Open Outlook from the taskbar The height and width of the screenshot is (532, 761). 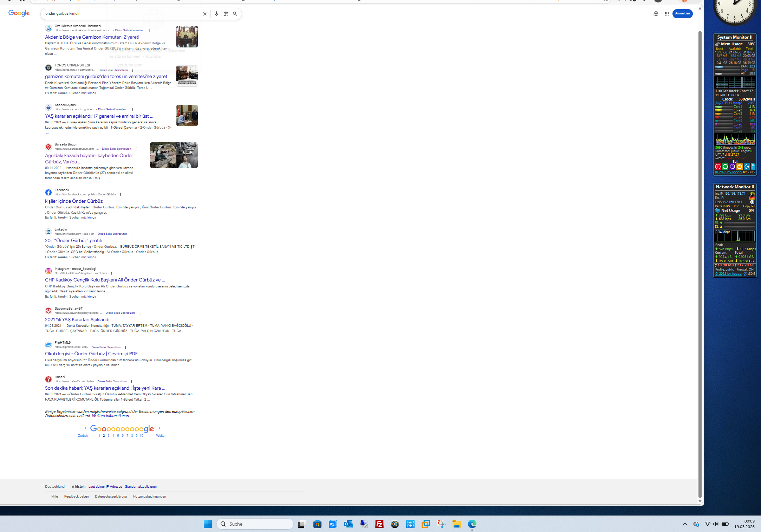click(x=348, y=524)
